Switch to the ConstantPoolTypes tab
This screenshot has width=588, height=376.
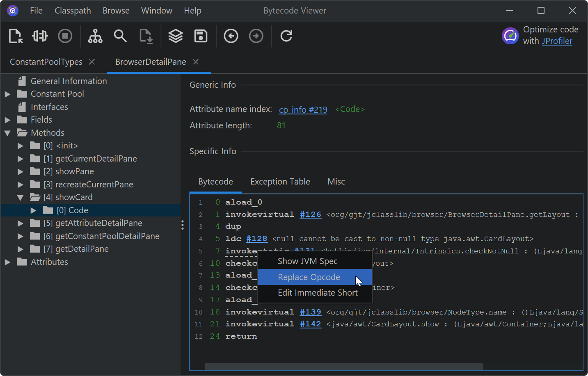coord(46,62)
